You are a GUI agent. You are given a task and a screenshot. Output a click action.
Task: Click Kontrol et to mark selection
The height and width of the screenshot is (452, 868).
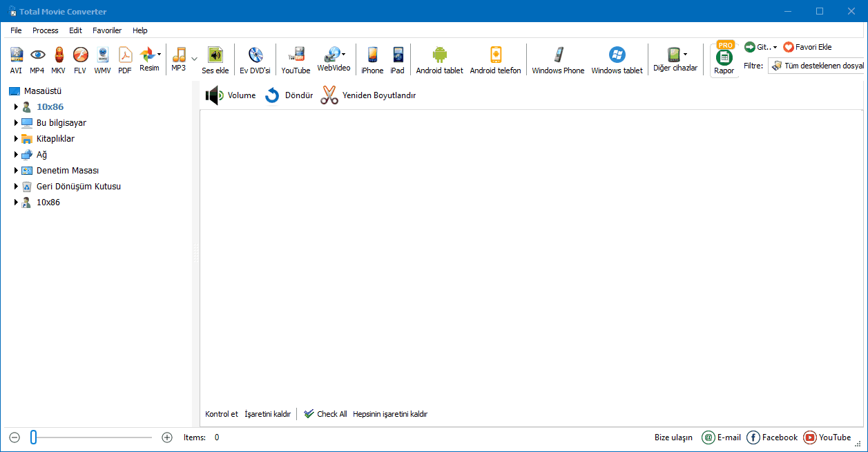[x=222, y=414]
